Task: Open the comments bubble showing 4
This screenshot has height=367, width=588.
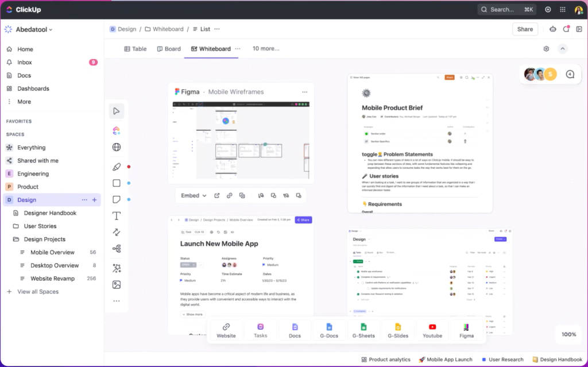Action: [570, 74]
